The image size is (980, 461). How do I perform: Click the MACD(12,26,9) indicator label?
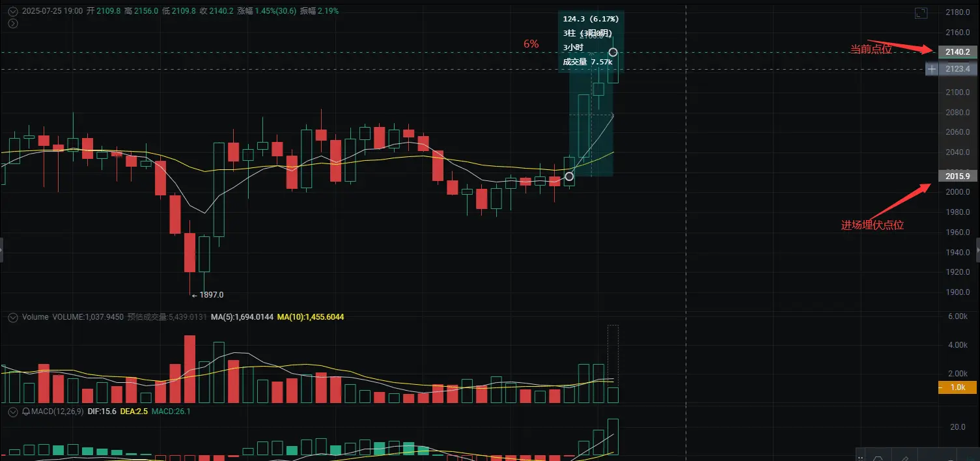[x=58, y=412]
